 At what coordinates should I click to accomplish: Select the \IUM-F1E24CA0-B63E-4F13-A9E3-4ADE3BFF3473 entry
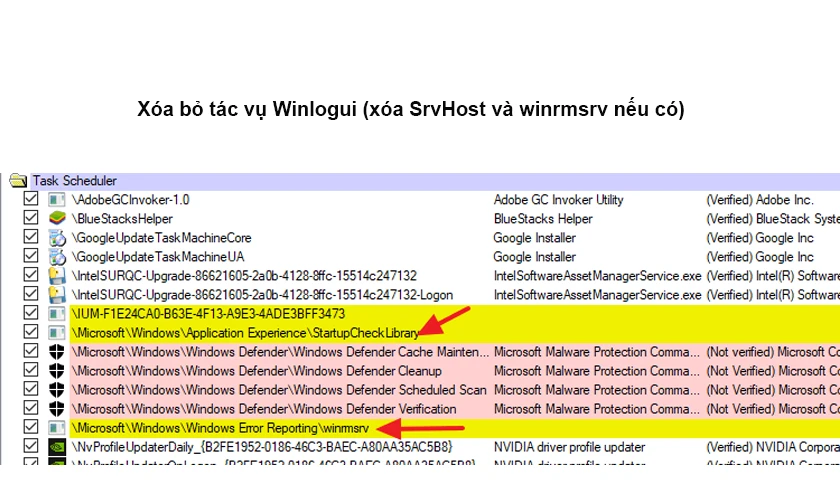pos(208,314)
